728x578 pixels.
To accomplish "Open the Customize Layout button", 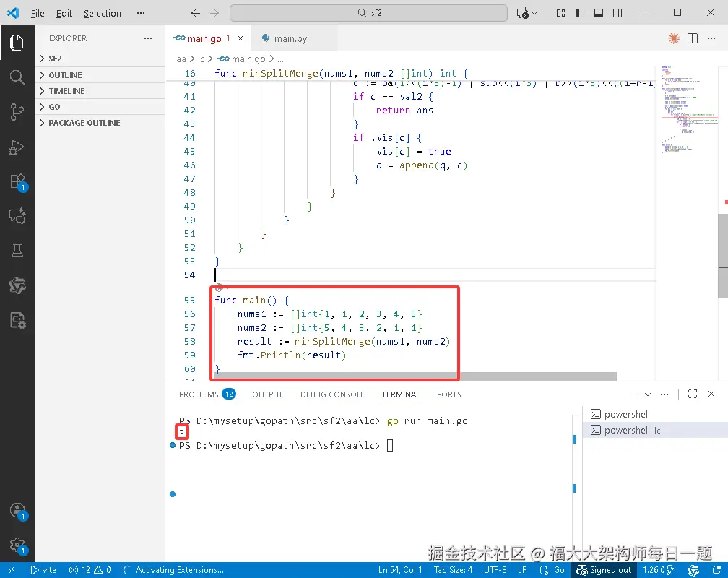I will [x=561, y=13].
